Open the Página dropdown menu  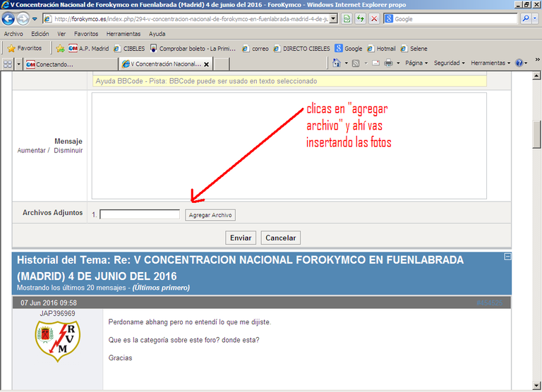click(x=416, y=63)
